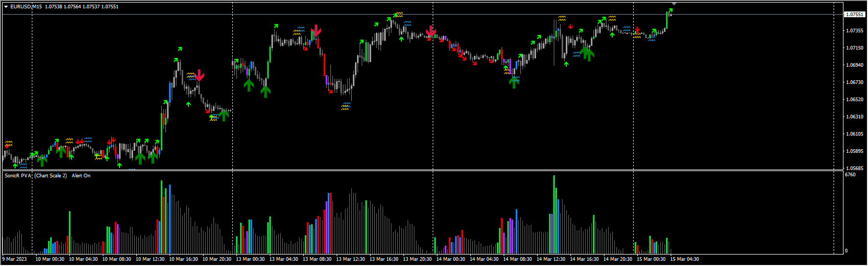Select the large red sell arrow above 13 Mar 08:30
This screenshot has height=266, width=868.
click(316, 30)
